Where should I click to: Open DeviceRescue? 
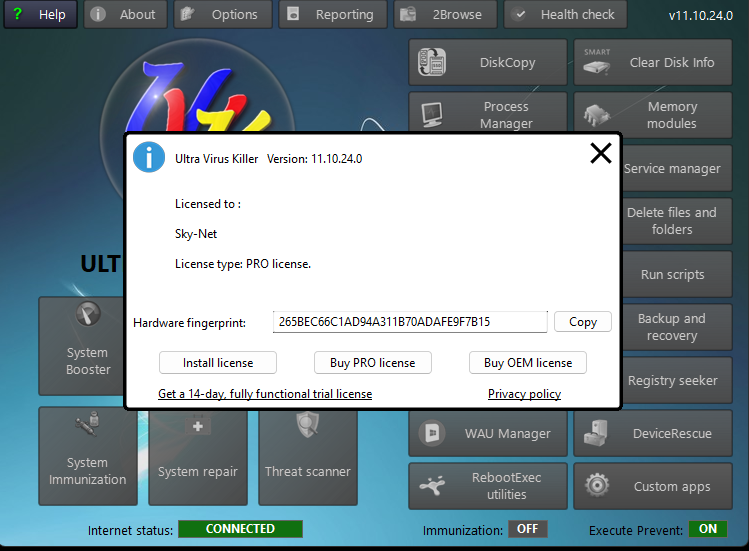coord(653,433)
